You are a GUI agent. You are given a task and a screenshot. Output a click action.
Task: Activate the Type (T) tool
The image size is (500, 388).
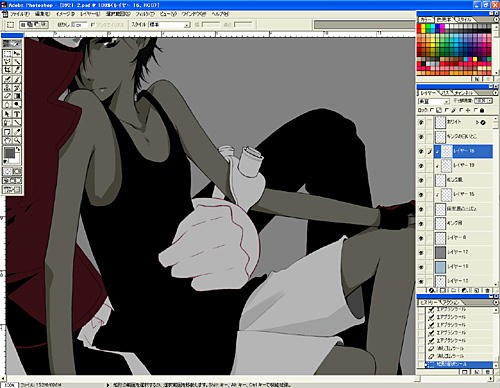click(17, 114)
